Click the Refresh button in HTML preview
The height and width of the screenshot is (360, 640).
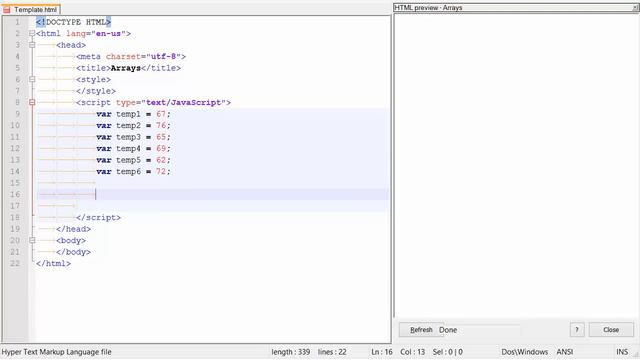[421, 330]
